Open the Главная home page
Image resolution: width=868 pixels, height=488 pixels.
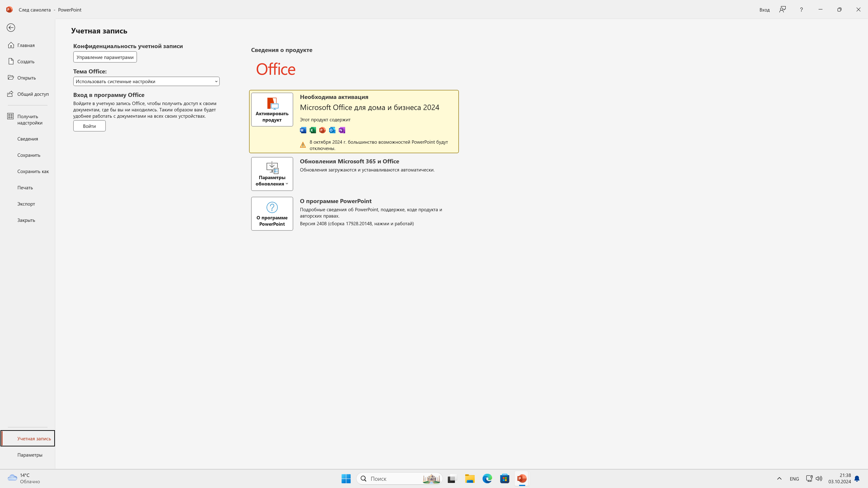tap(27, 45)
